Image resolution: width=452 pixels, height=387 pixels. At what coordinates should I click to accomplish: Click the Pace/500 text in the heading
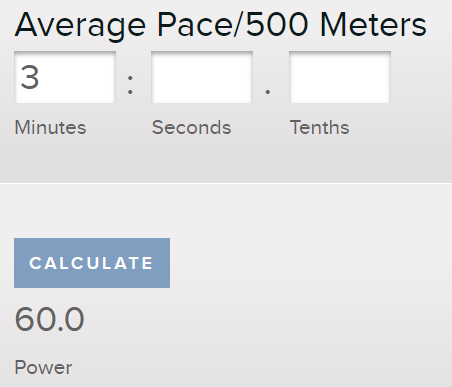[x=233, y=25]
